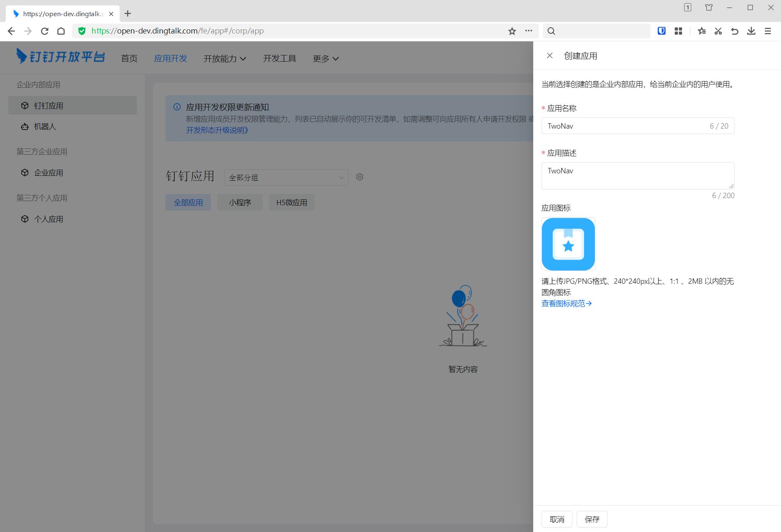Screen dimensions: 781x532
Task: Go to browser home page icon
Action: pyautogui.click(x=61, y=31)
